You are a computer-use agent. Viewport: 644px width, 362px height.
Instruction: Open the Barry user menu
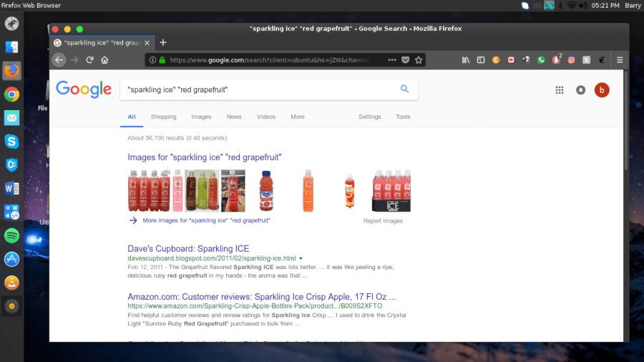[633, 5]
